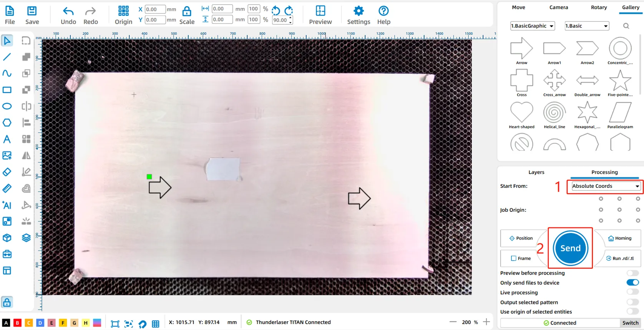The image size is (644, 330).
Task: Open the 1.Basic gallery dropdown
Action: [x=586, y=26]
